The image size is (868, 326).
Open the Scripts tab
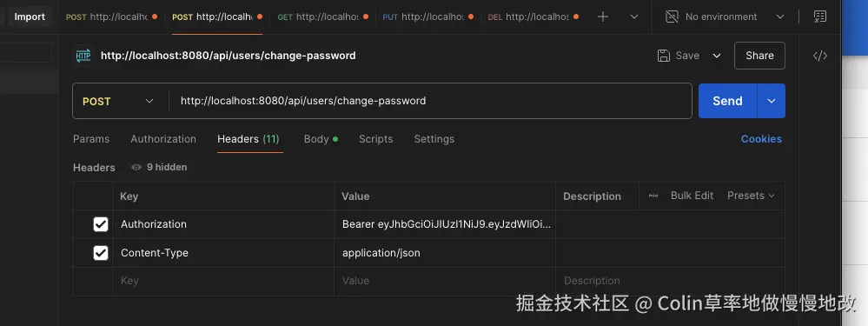point(376,139)
